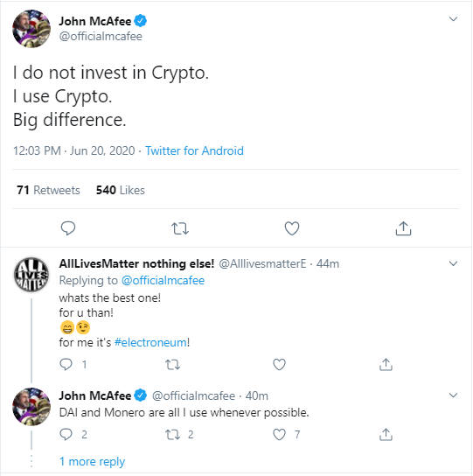473x476 pixels.
Task: Share the main tweet via share icon
Action: click(403, 228)
